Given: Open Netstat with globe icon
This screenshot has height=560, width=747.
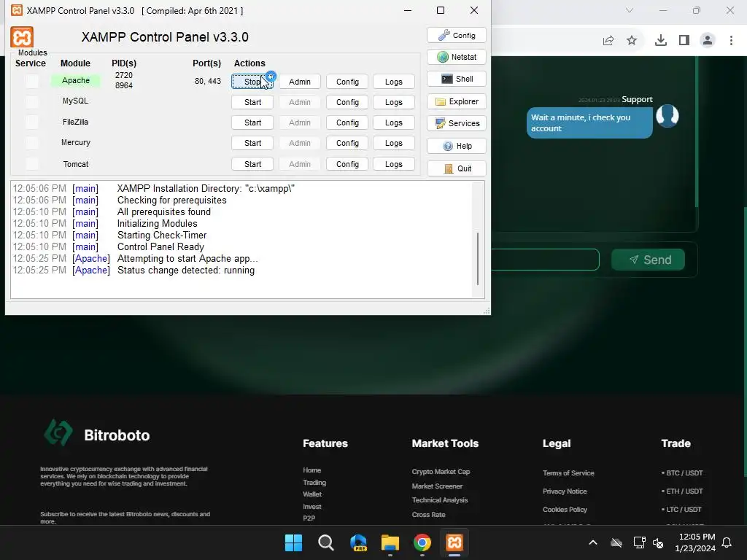Looking at the screenshot, I should tap(457, 57).
